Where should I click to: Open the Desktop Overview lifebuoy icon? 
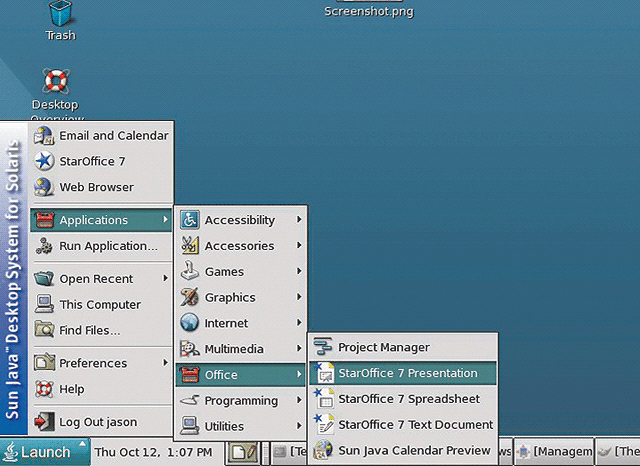(x=56, y=80)
